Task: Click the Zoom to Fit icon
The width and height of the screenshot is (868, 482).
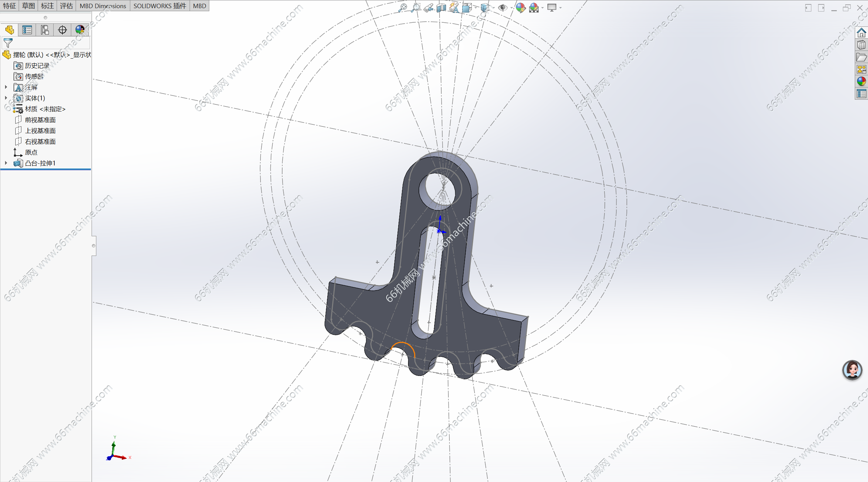Action: pos(403,7)
